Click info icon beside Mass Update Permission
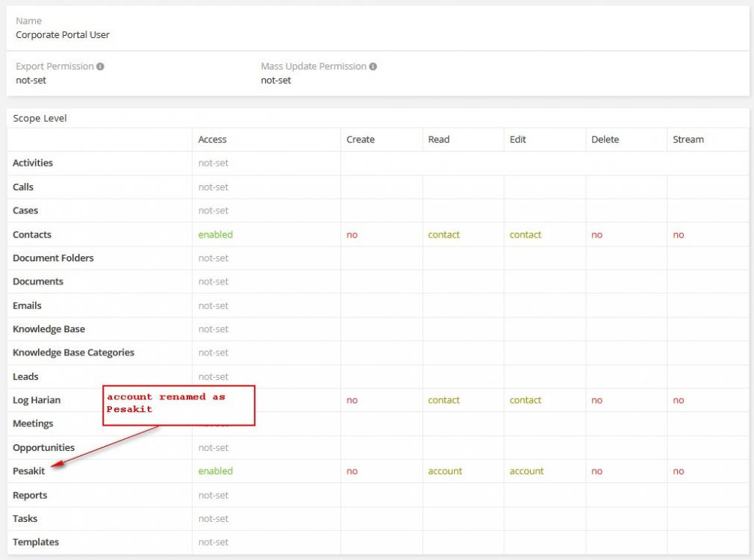The width and height of the screenshot is (754, 560). point(373,66)
